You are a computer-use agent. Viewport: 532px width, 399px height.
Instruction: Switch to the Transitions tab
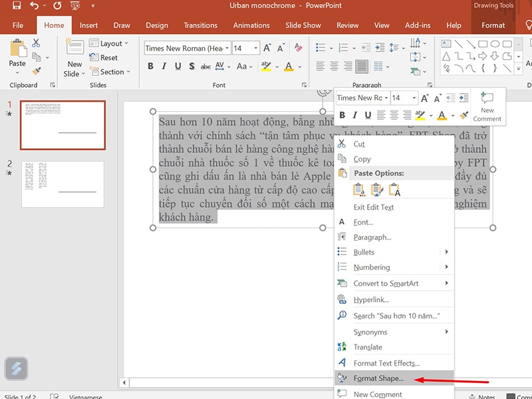201,25
